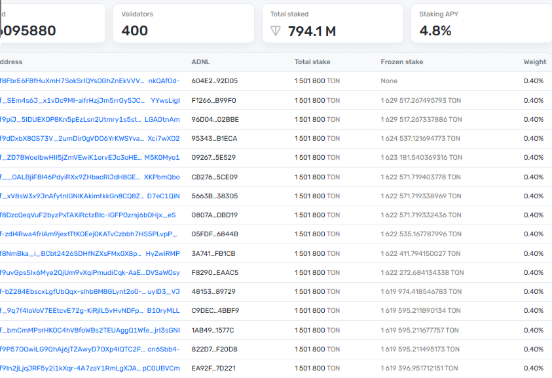Click the Weight column header
552x378 pixels.
pos(535,62)
